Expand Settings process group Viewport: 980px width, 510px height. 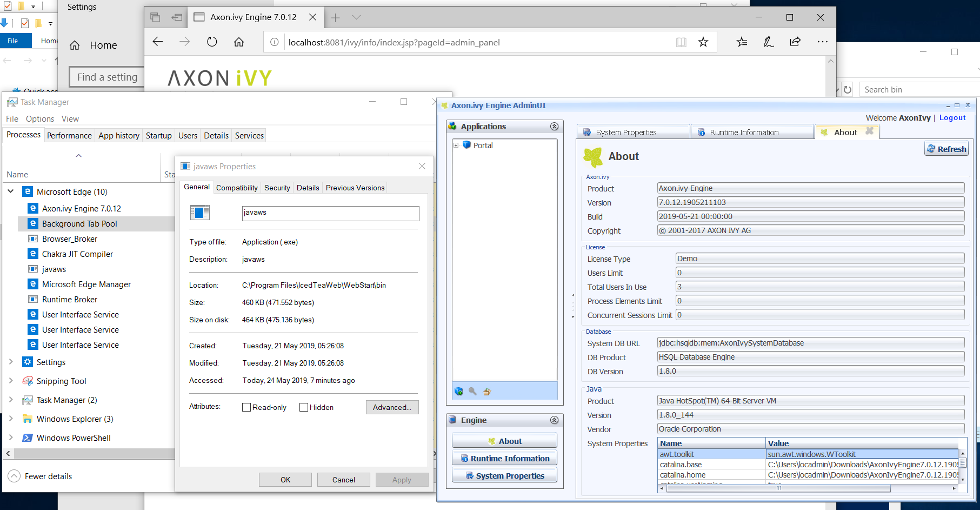click(11, 362)
